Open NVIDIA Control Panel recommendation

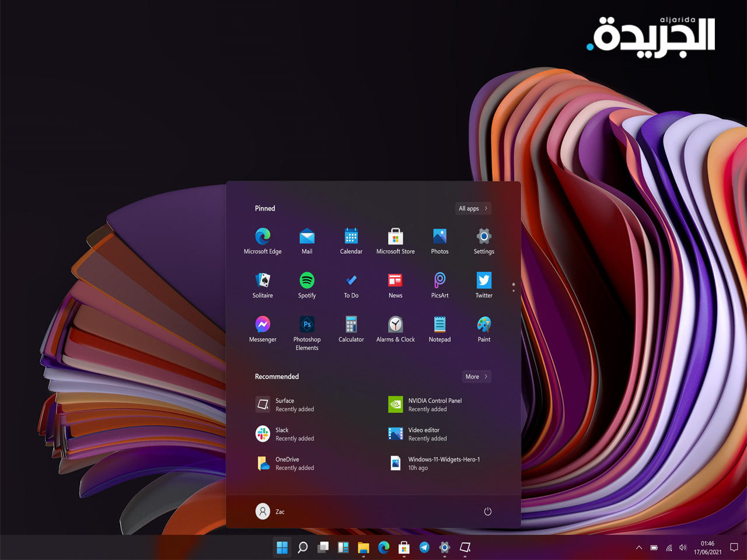tap(426, 405)
